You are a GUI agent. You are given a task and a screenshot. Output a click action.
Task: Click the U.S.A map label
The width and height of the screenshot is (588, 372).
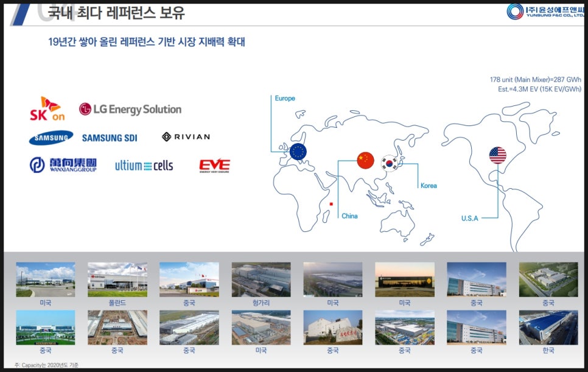469,218
